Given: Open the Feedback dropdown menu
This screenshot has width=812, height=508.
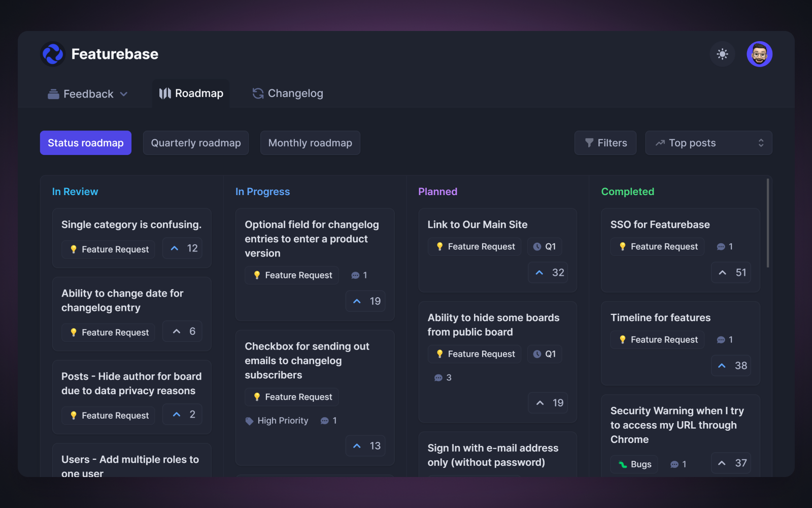Looking at the screenshot, I should pyautogui.click(x=88, y=94).
